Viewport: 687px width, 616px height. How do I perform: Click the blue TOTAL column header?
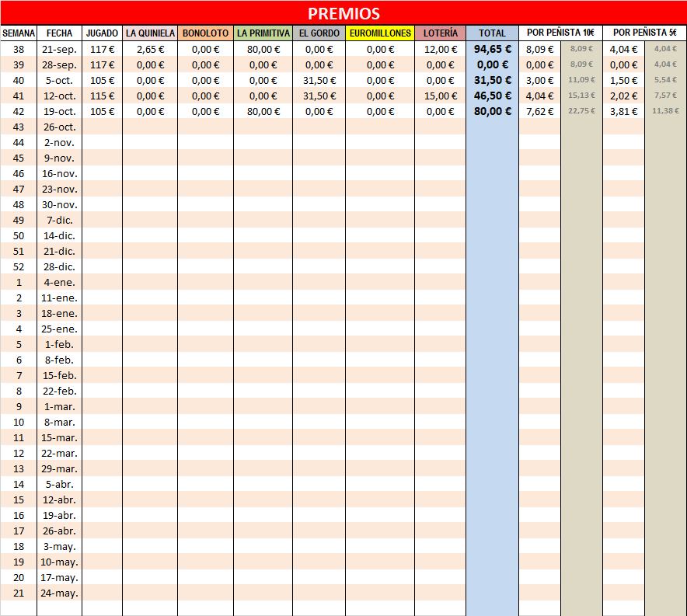[x=492, y=33]
